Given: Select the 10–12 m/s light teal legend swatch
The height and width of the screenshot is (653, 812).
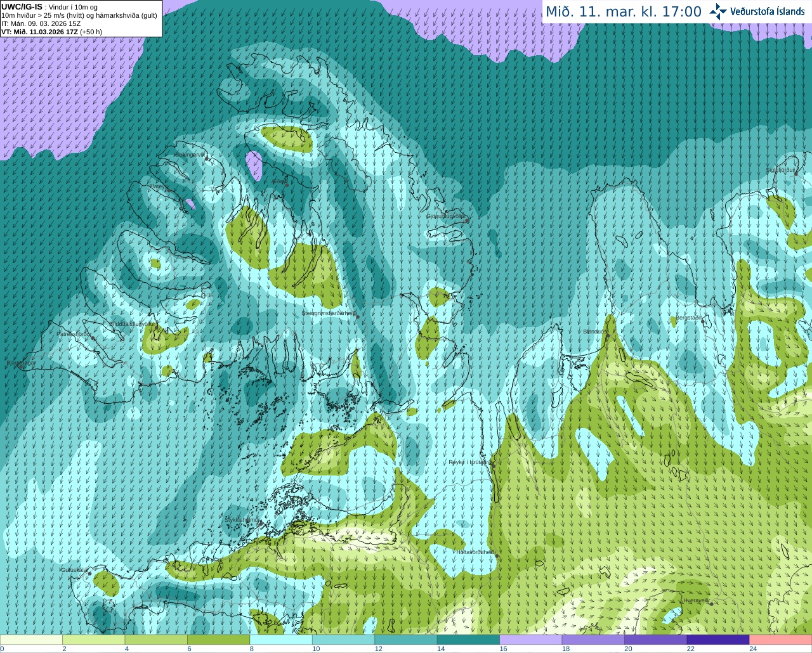Looking at the screenshot, I should click(x=344, y=640).
